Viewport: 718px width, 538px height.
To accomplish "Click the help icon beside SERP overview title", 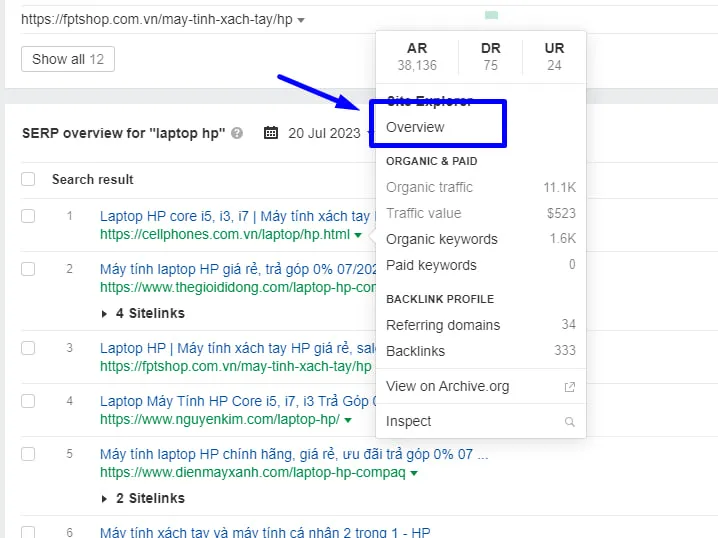I will pos(237,133).
